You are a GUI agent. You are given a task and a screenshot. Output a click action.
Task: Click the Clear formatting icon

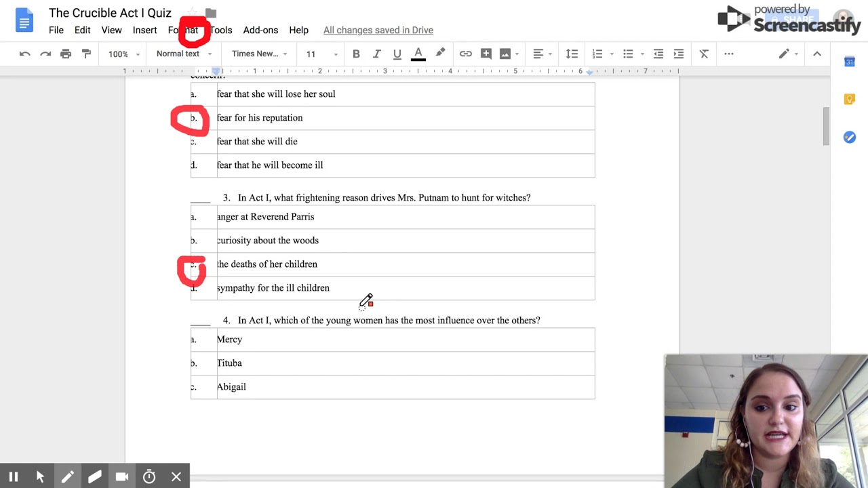click(704, 54)
